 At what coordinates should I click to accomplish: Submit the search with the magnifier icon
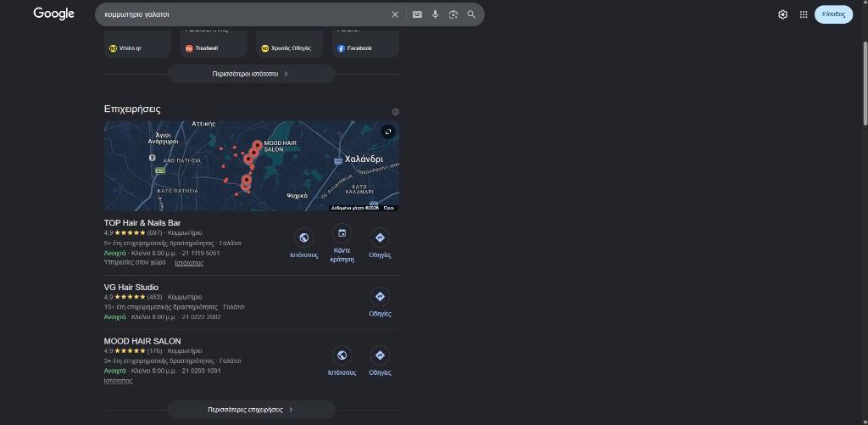click(x=471, y=14)
